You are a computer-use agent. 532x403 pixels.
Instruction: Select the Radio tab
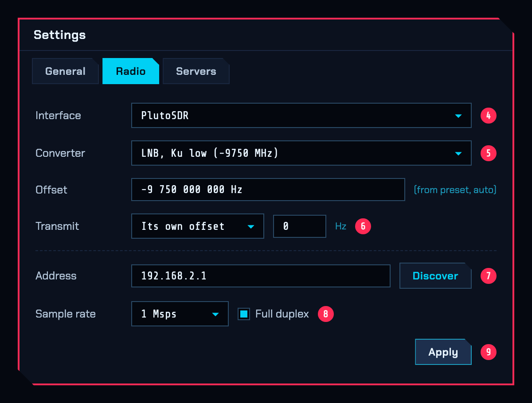click(x=131, y=71)
